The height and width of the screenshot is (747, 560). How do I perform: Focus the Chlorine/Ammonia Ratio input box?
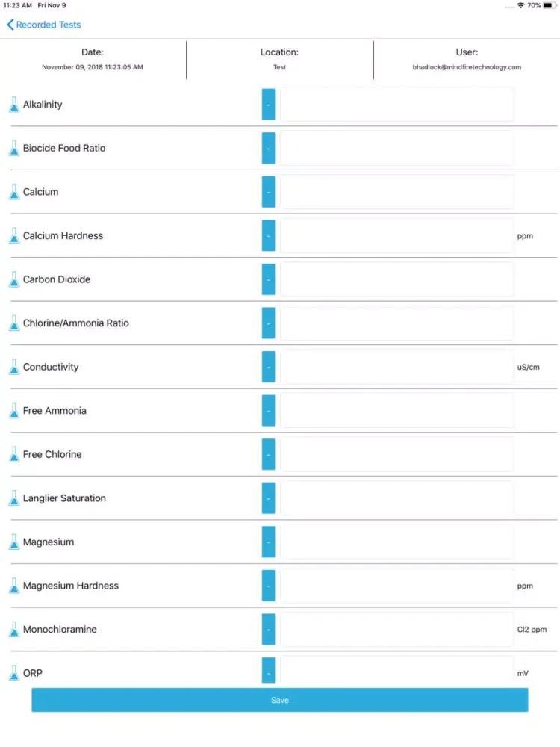pos(396,323)
